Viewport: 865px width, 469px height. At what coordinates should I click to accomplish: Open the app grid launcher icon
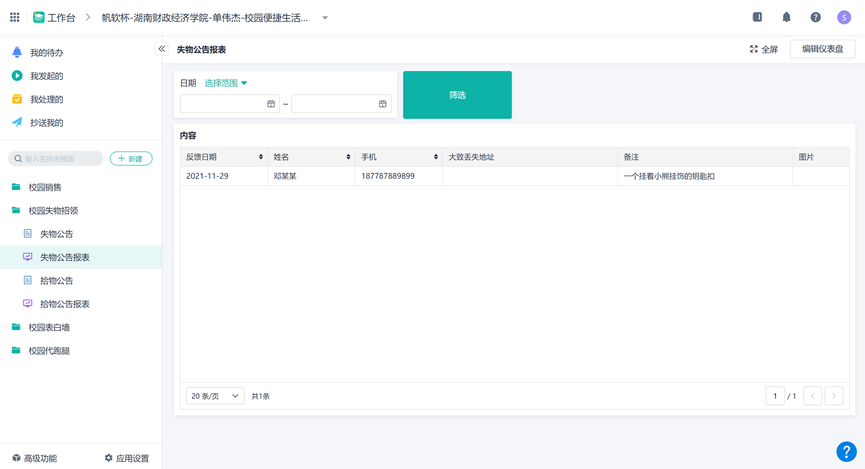coord(15,17)
